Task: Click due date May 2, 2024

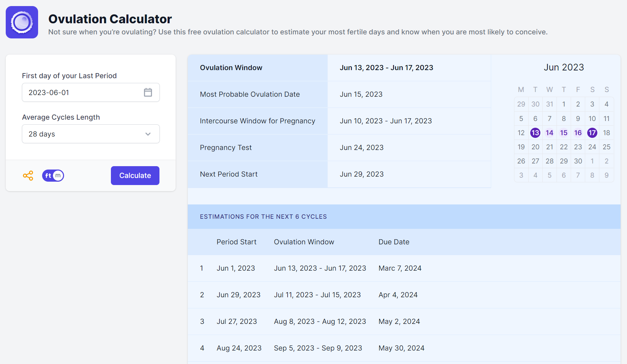Action: click(399, 322)
